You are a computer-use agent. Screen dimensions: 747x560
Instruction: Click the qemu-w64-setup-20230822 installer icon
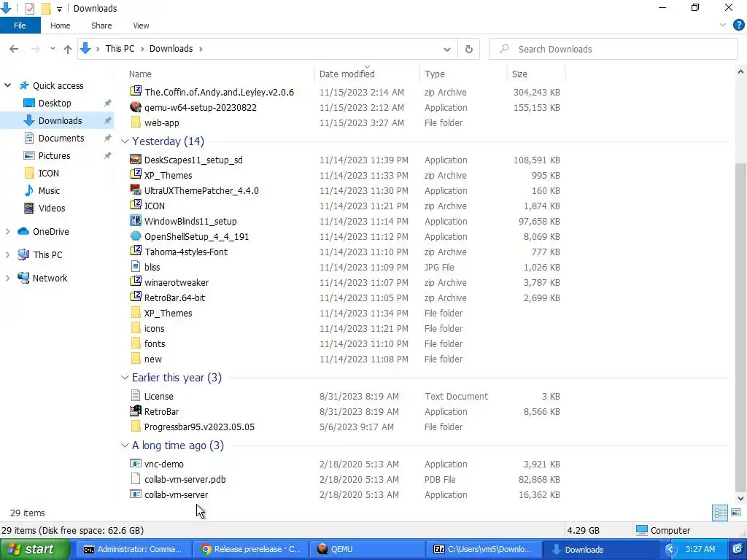(135, 107)
